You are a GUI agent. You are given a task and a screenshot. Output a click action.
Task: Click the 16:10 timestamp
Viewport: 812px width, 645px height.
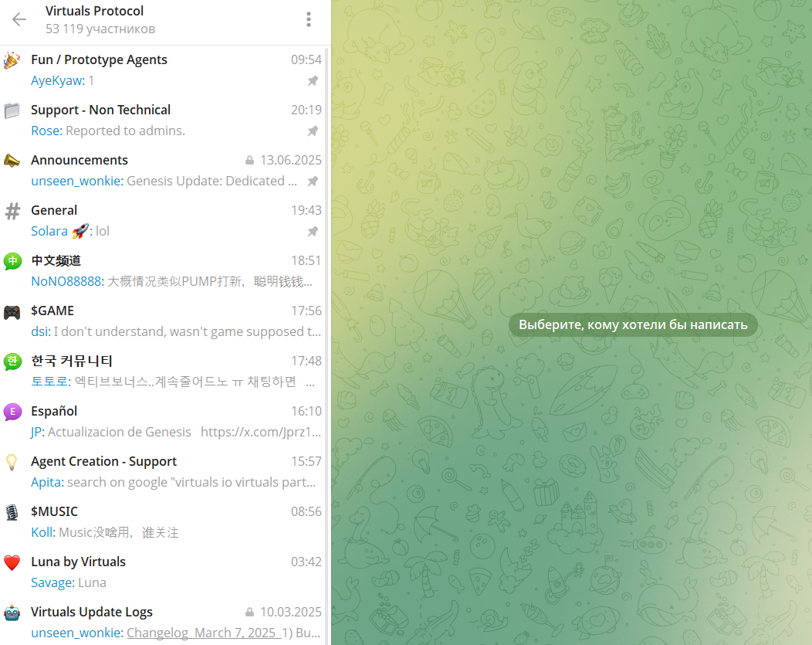click(x=306, y=412)
